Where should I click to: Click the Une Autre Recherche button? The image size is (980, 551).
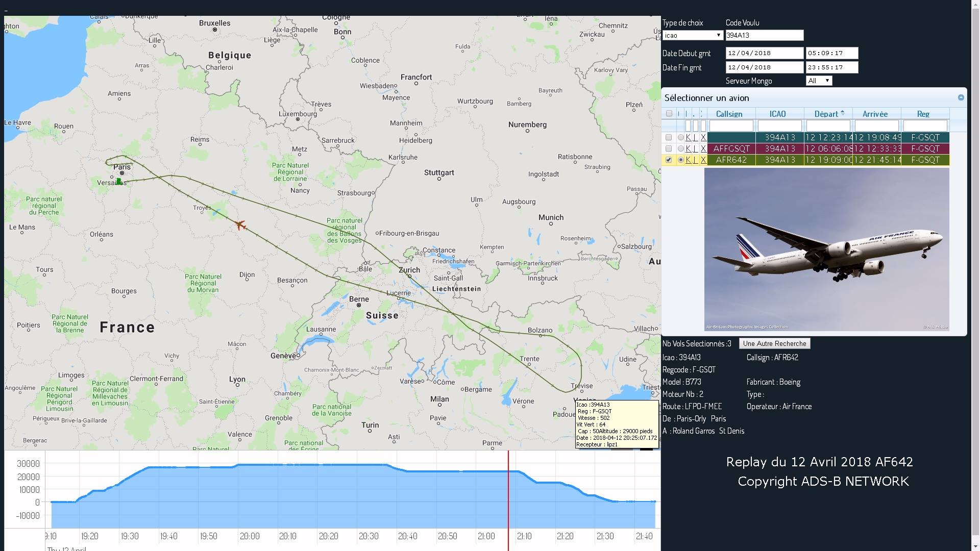point(774,343)
